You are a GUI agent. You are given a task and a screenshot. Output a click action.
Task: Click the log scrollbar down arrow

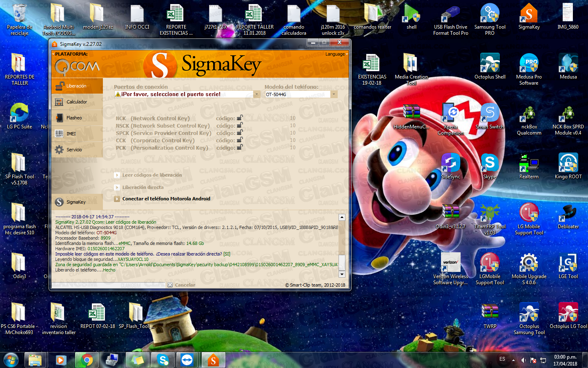pos(342,274)
